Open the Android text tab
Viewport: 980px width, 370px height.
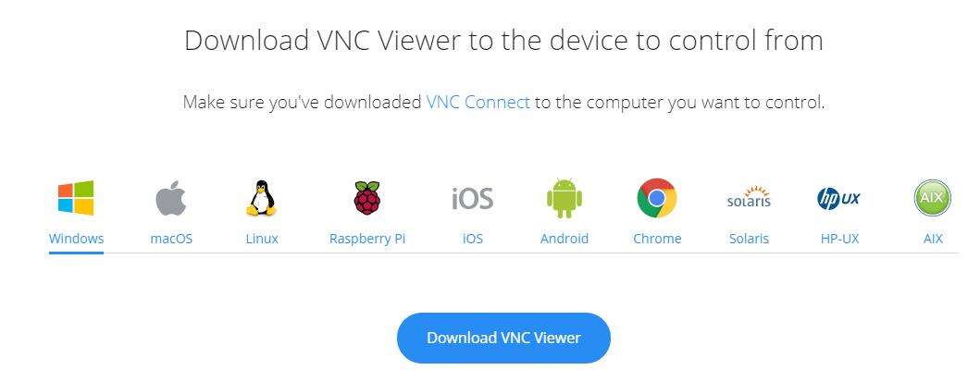pyautogui.click(x=564, y=238)
